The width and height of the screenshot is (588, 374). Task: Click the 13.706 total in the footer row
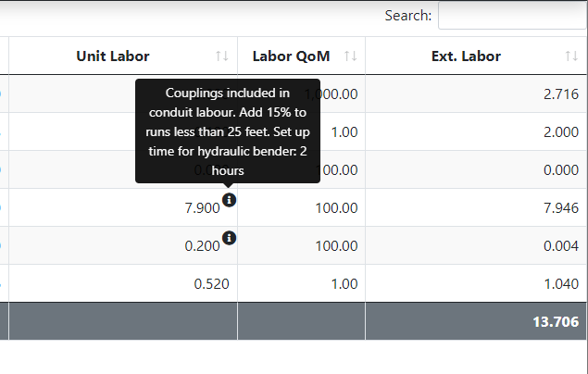point(556,322)
